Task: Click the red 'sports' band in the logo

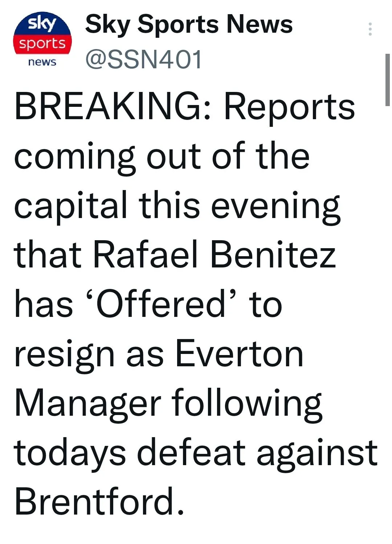Action: point(42,44)
